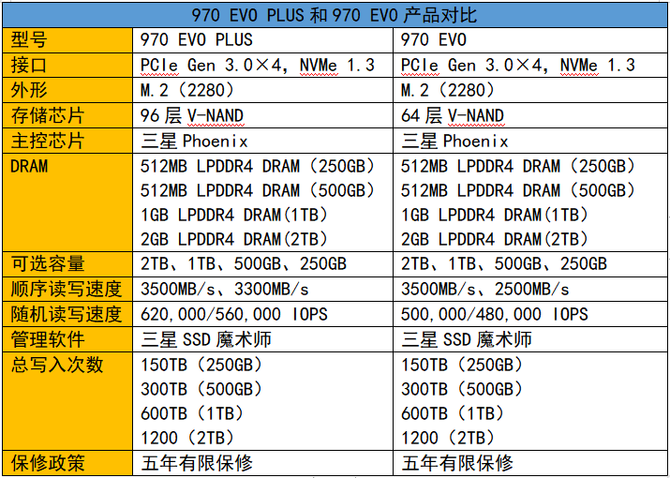Select the "主控芯片" row label

tap(47, 141)
